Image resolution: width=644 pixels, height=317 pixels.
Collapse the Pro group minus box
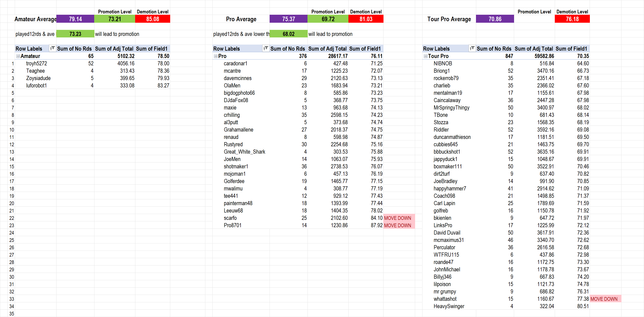216,56
